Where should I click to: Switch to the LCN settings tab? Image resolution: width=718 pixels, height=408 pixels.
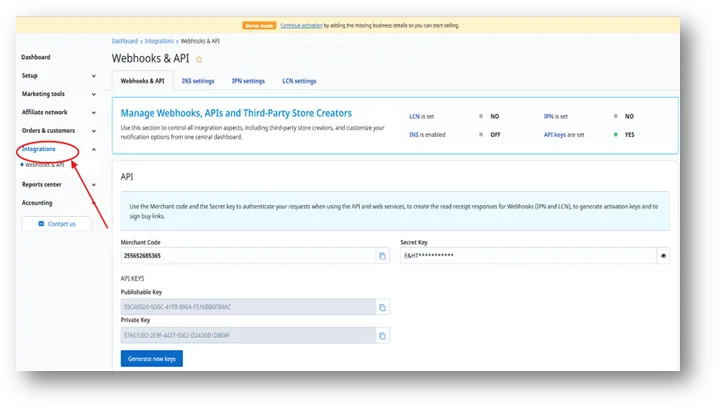click(x=299, y=81)
